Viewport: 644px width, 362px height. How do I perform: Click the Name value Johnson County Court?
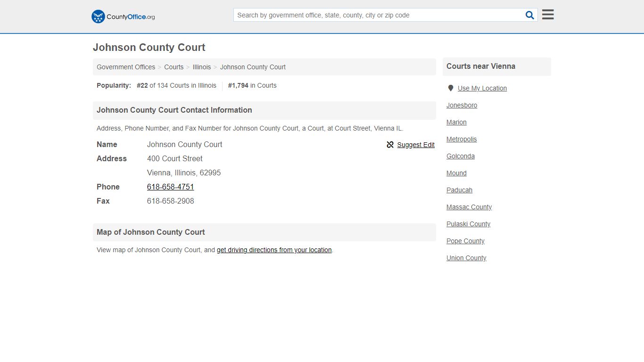[x=185, y=144]
